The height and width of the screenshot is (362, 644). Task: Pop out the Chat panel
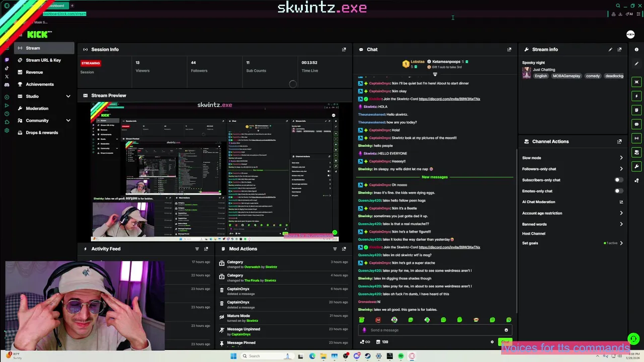509,49
